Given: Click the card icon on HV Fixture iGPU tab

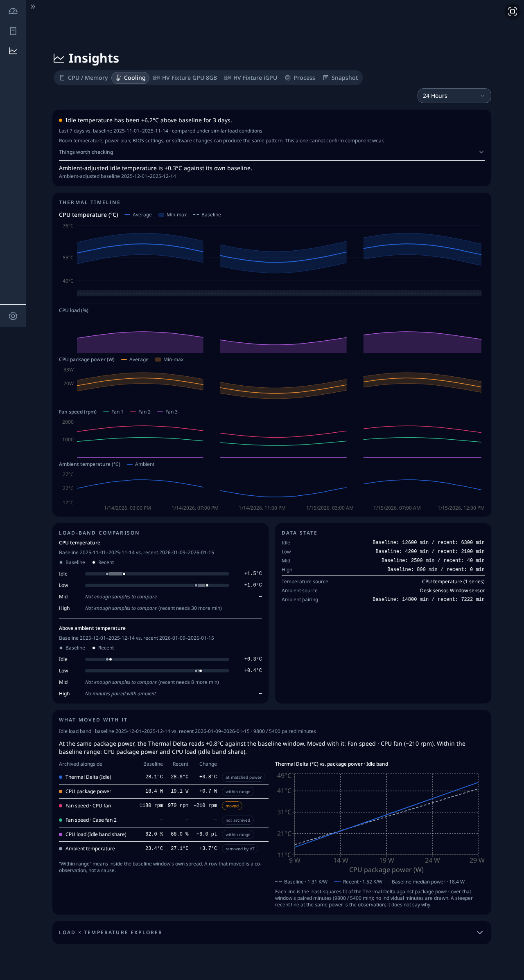Looking at the screenshot, I should pos(228,78).
